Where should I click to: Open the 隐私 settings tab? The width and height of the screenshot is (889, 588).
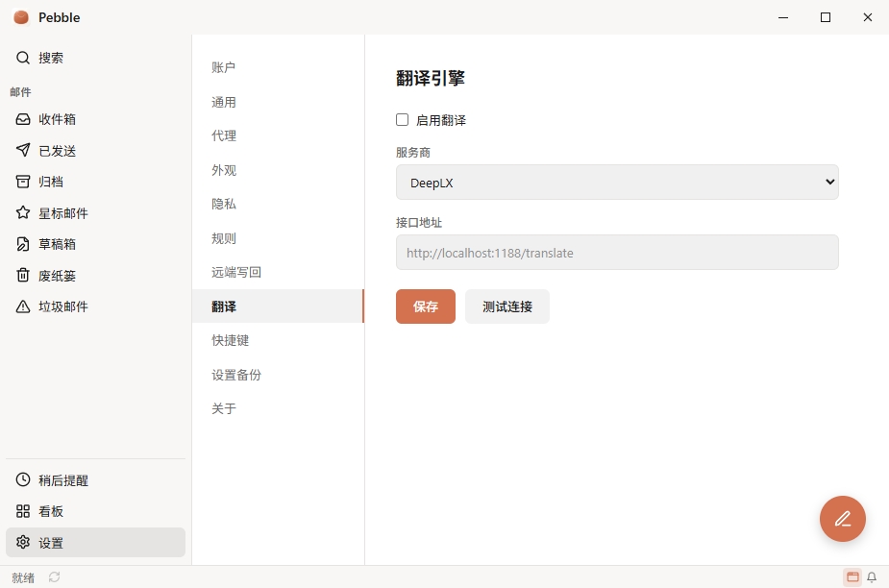click(278, 204)
